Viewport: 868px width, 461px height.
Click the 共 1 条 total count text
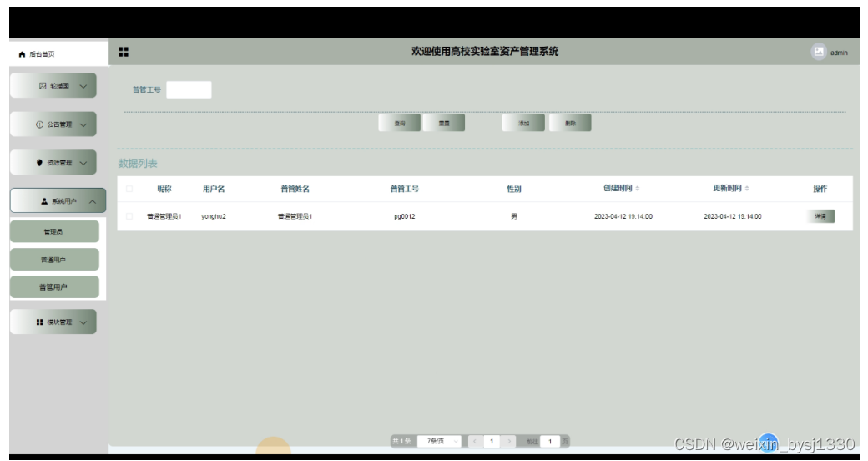[x=402, y=442]
